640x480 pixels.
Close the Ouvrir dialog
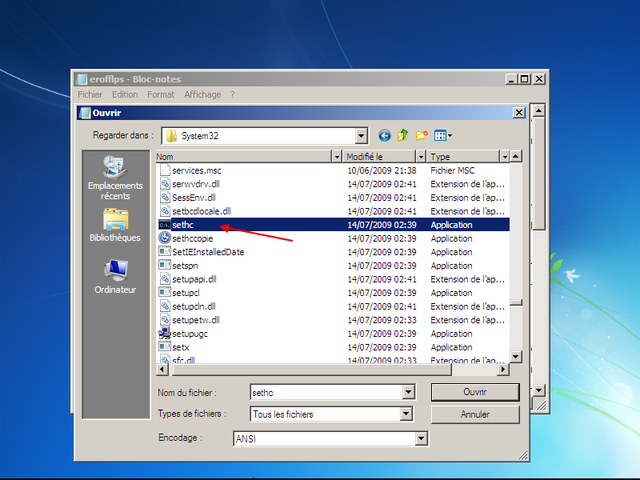click(x=519, y=113)
